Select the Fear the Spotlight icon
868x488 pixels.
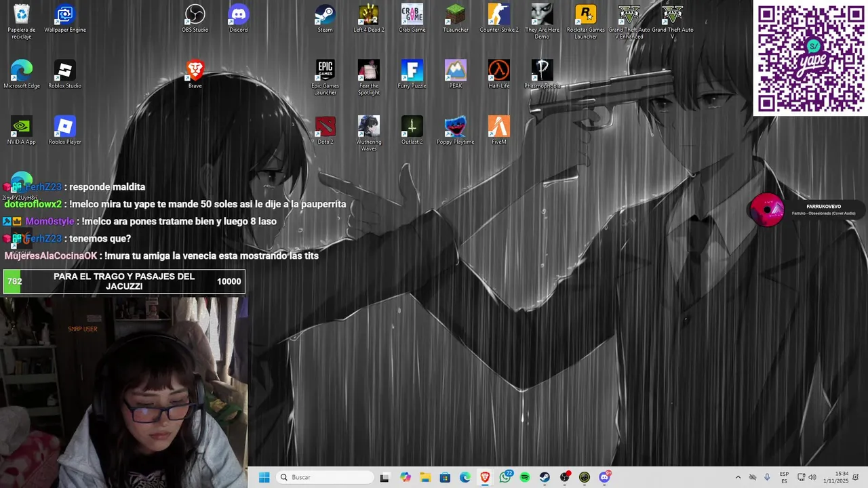pos(369,77)
